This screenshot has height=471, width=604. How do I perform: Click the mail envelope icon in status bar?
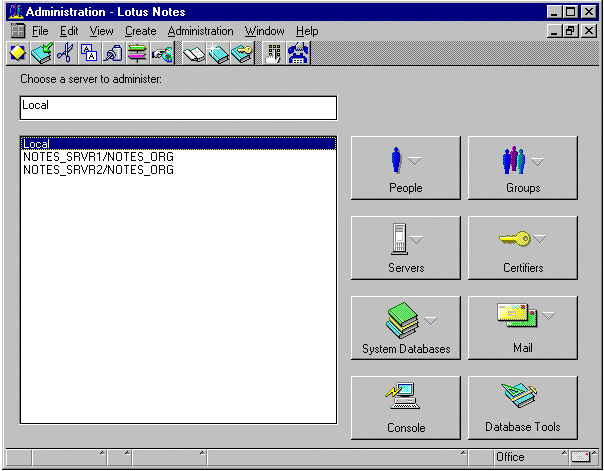point(582,457)
